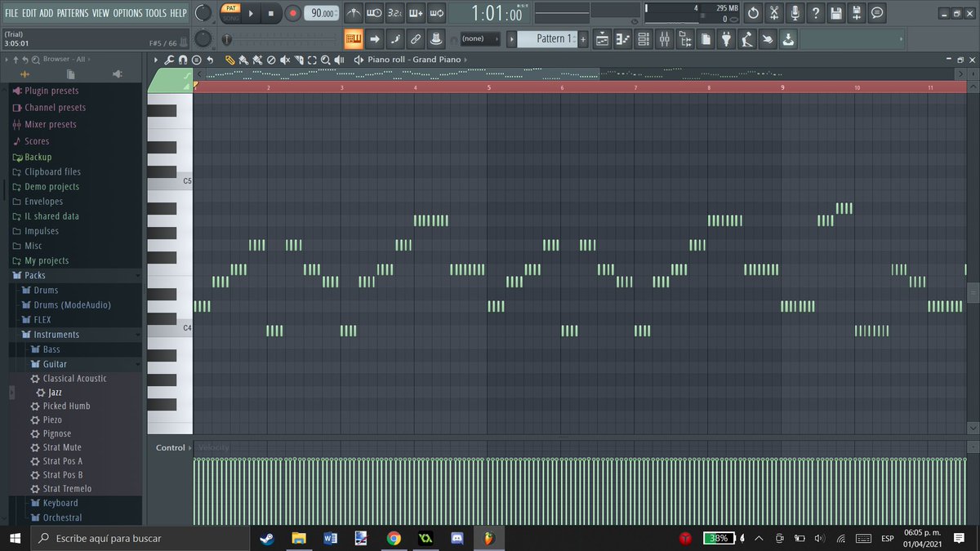Screen dimensions: 980x551
Task: Open the (none) snap selector dropdown
Action: coord(479,38)
